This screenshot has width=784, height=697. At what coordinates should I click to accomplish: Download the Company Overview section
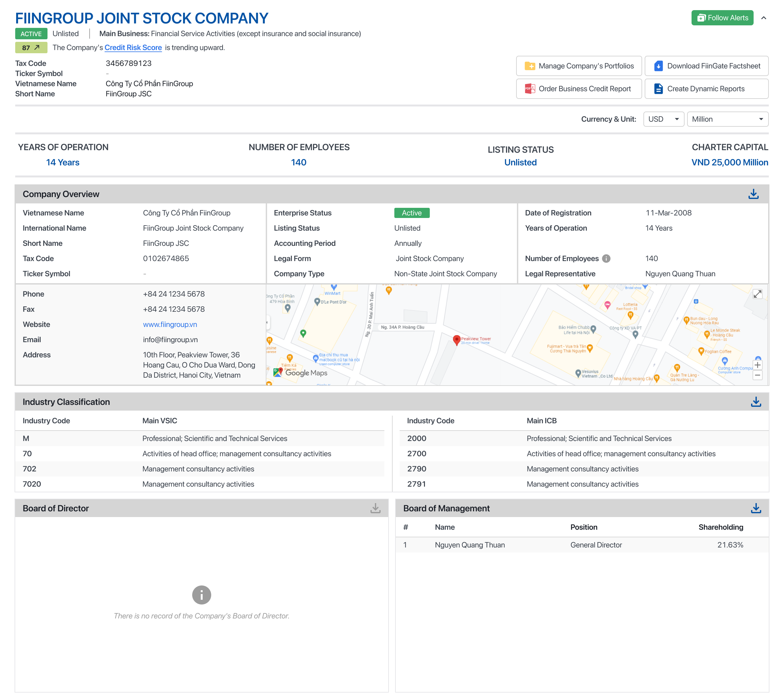tap(753, 194)
